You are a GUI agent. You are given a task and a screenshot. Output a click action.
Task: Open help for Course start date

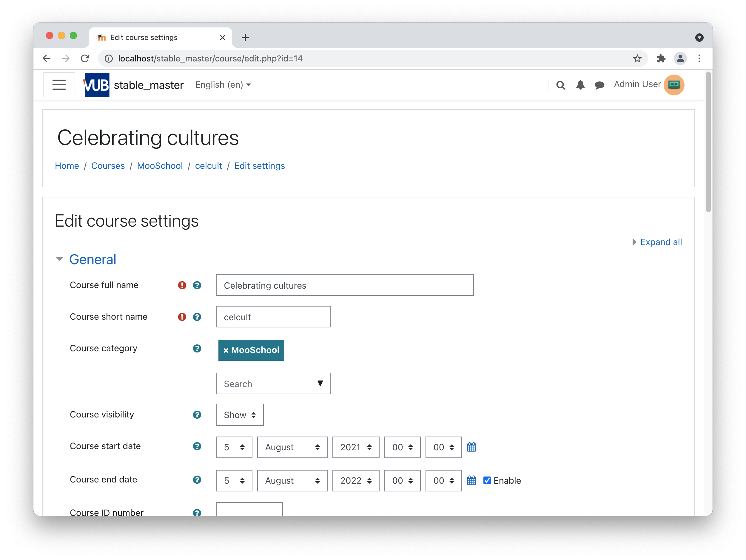197,446
